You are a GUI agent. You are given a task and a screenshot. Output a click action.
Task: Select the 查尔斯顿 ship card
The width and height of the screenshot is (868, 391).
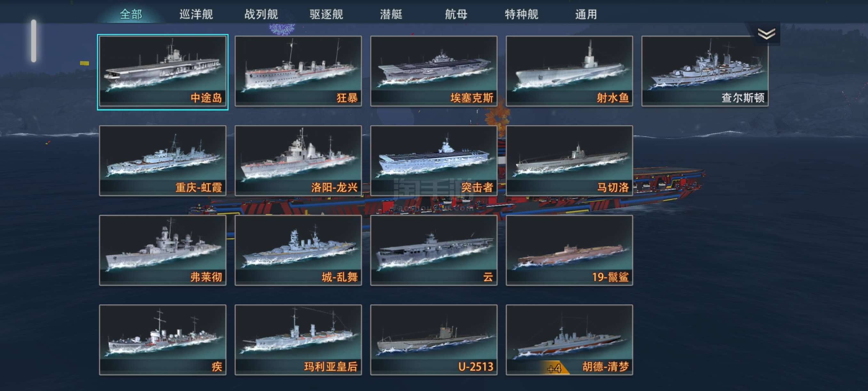coord(704,71)
